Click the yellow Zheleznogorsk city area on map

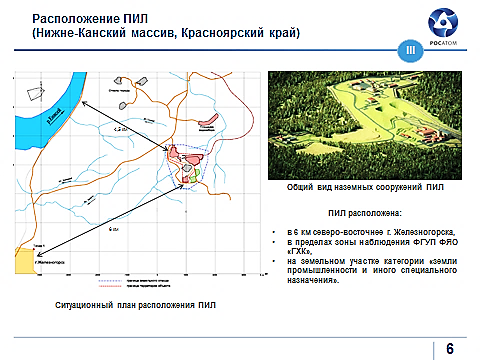25,261
